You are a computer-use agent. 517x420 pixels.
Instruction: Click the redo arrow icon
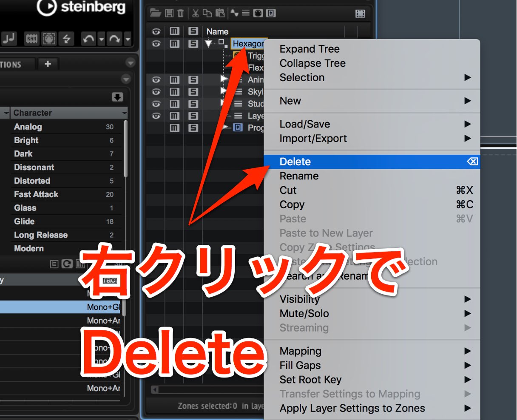tap(115, 40)
